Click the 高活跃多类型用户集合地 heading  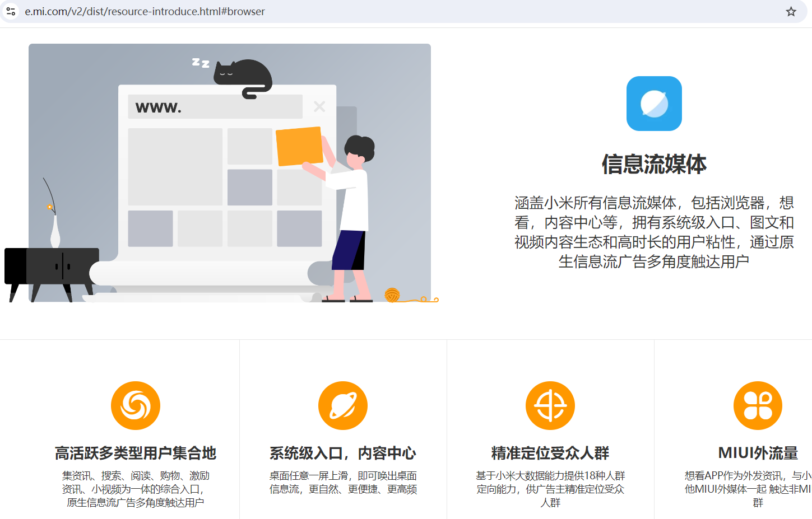(136, 453)
